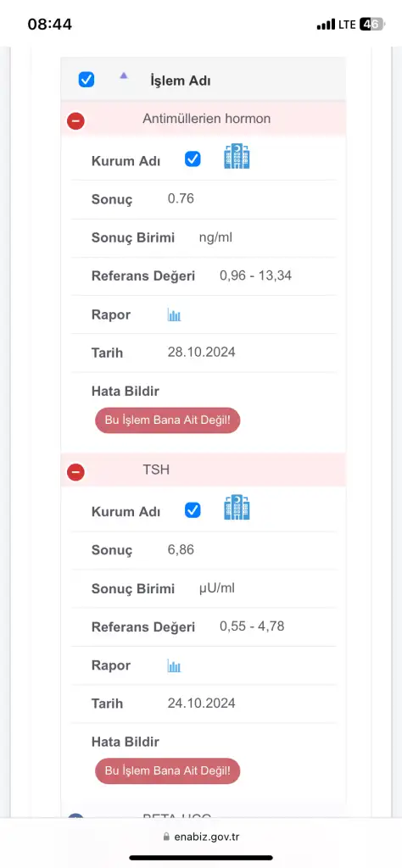Uncheck Kurum Adı checkbox for Antimüllerien hormon

(x=193, y=159)
